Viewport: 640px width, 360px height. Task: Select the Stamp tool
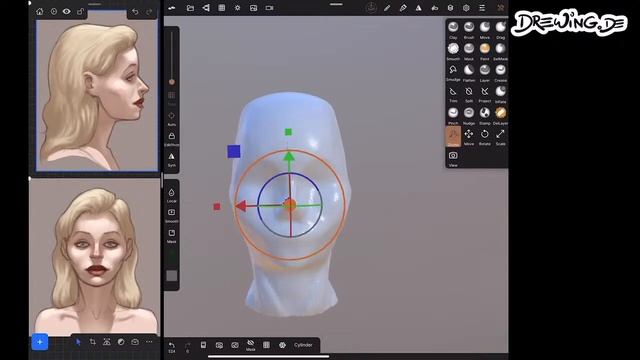[485, 116]
